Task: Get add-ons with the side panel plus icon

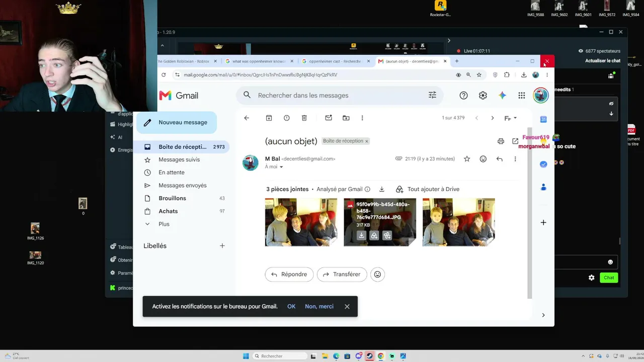Action: click(x=543, y=222)
